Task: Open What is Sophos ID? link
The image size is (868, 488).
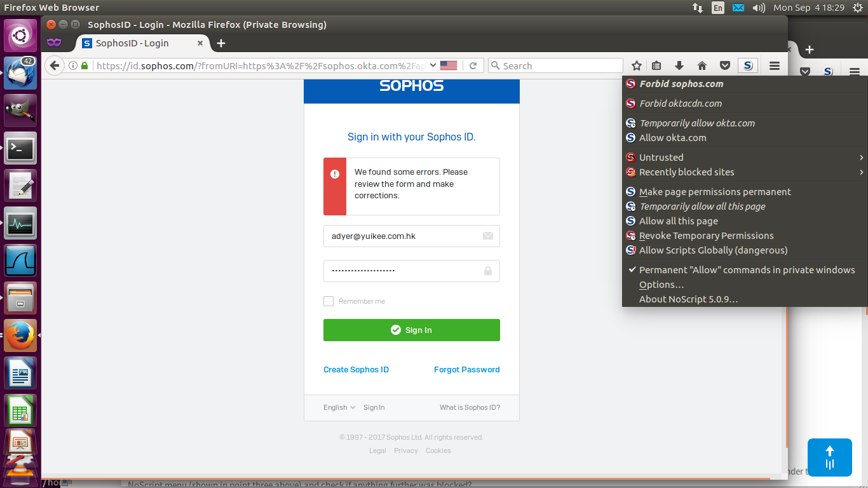Action: pyautogui.click(x=470, y=407)
